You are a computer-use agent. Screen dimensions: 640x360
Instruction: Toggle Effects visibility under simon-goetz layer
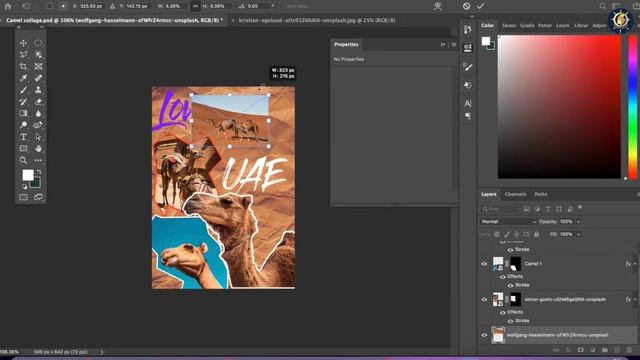(x=502, y=312)
